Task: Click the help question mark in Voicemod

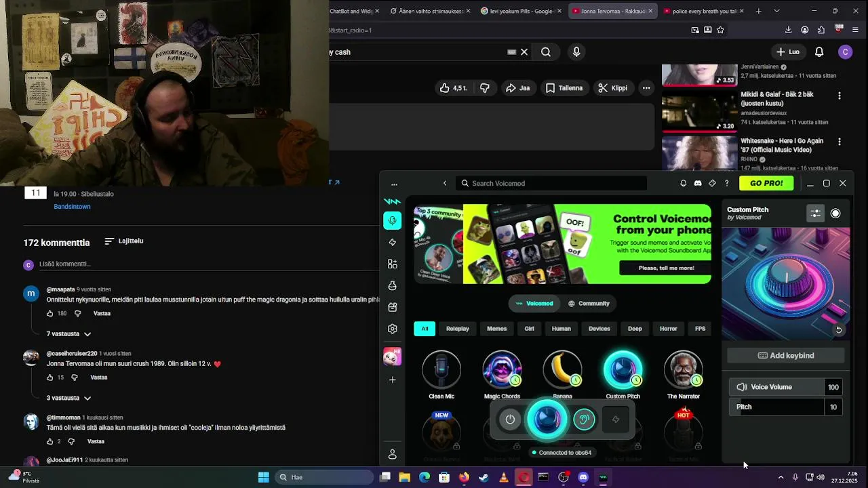Action: 727,183
